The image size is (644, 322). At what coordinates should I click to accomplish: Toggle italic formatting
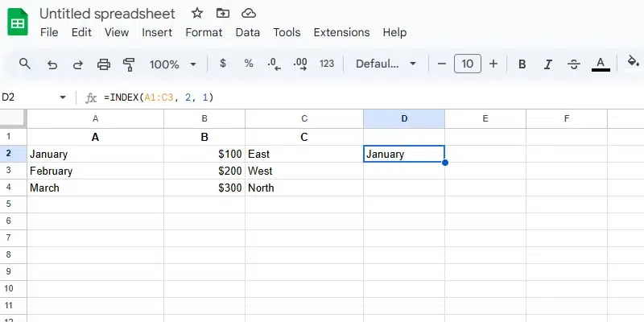[547, 64]
